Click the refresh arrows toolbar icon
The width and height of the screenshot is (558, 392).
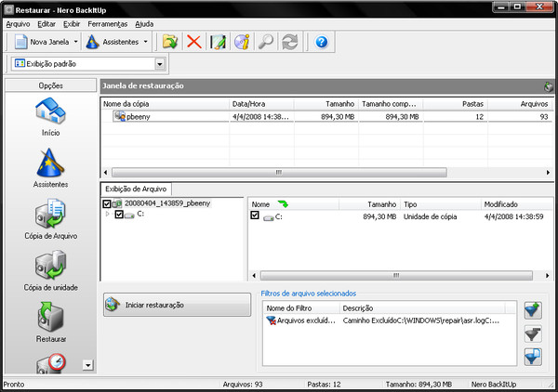[x=290, y=42]
